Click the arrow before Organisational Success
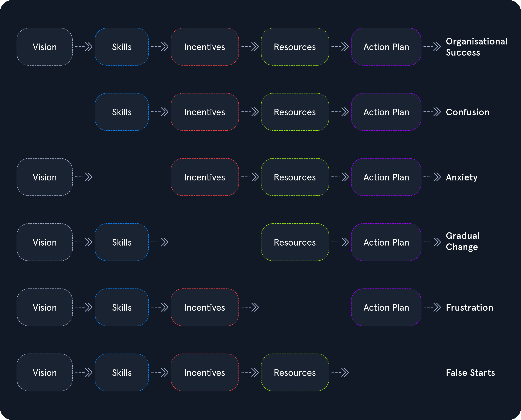This screenshot has height=420, width=521. (432, 47)
